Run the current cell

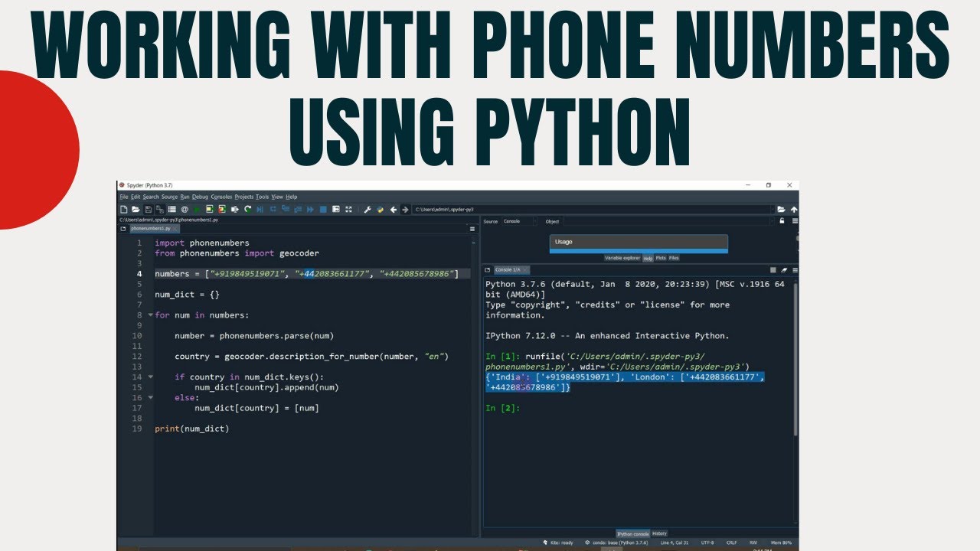(210, 209)
